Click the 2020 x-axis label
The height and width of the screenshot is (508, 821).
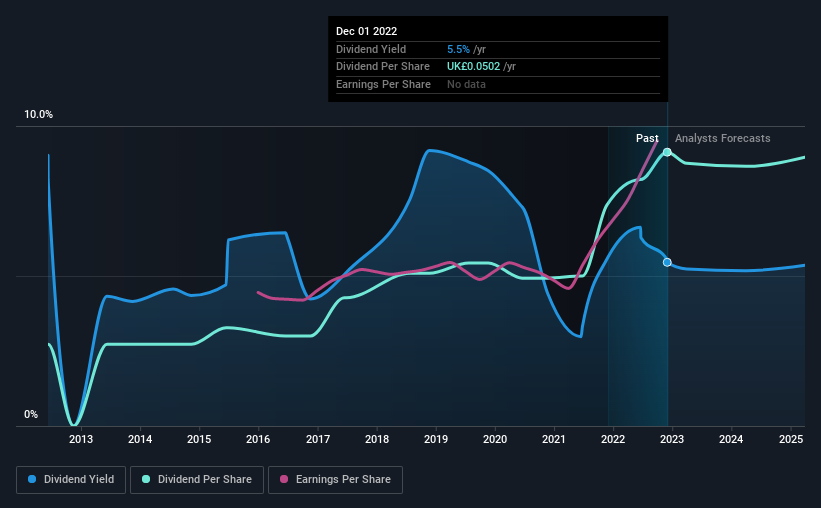click(495, 439)
